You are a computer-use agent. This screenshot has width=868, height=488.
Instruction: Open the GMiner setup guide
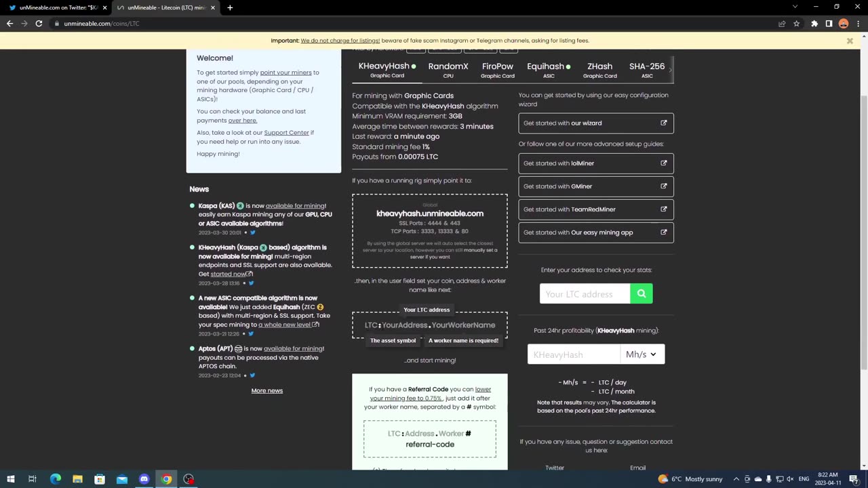pos(596,186)
